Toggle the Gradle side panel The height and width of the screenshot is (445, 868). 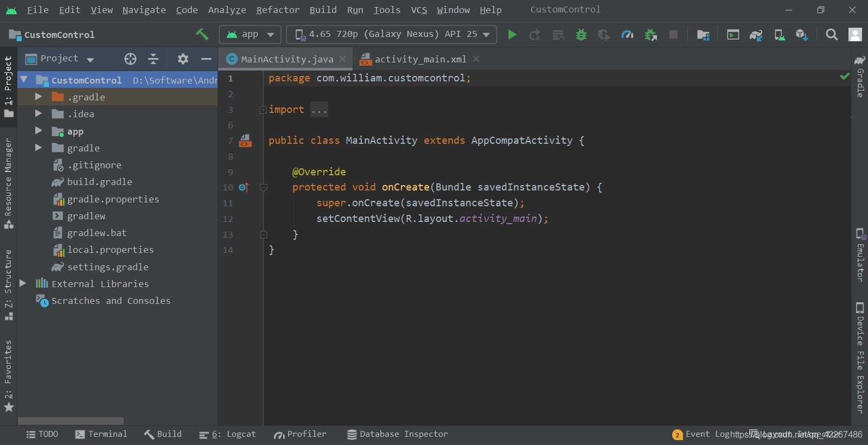[x=860, y=76]
